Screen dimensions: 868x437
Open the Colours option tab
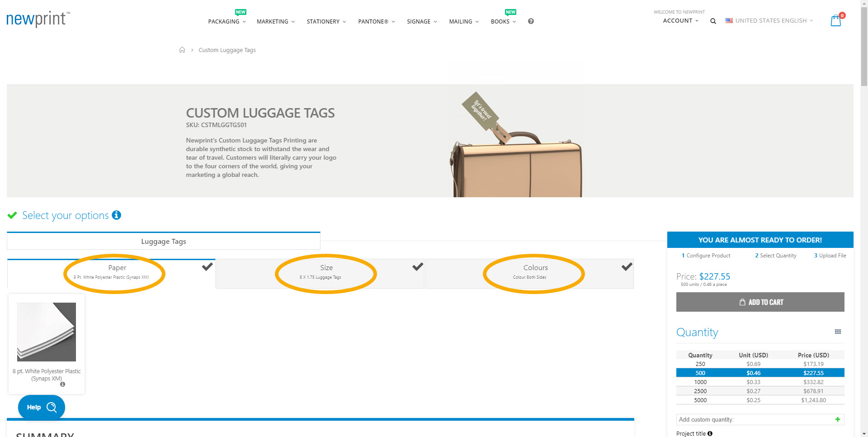(x=529, y=274)
